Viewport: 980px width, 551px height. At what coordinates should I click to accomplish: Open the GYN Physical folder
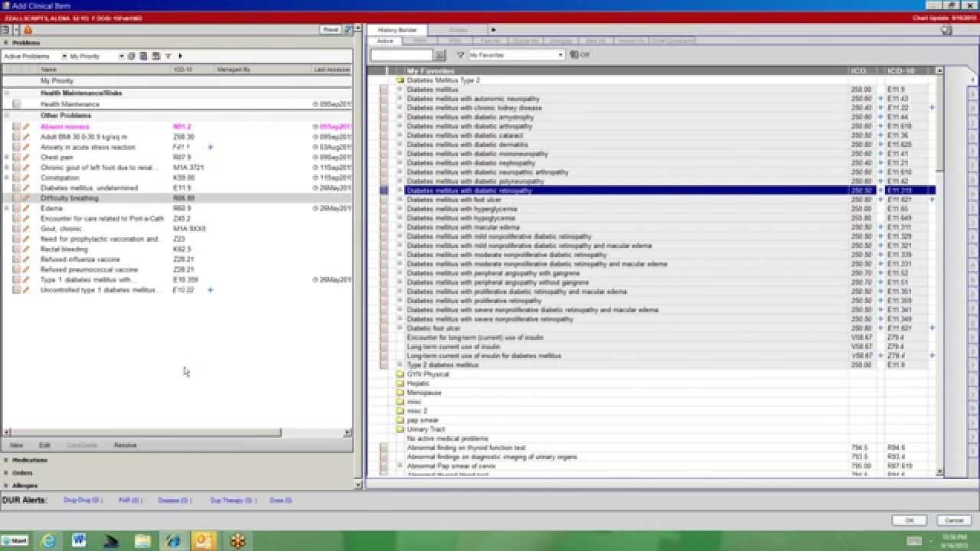[x=400, y=374]
